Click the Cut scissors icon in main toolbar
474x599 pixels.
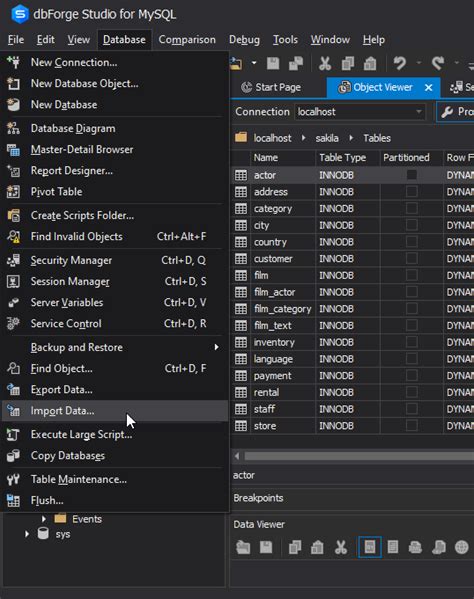325,63
